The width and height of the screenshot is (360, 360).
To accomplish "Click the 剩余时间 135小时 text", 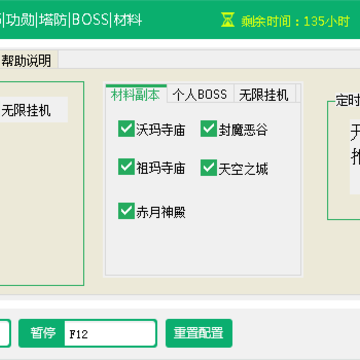I will tap(295, 21).
